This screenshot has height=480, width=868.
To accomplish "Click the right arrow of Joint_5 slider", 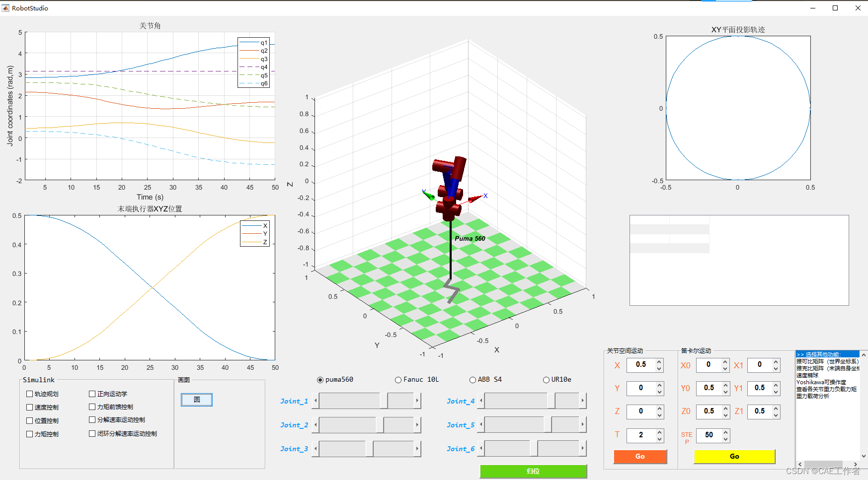I will pos(583,425).
